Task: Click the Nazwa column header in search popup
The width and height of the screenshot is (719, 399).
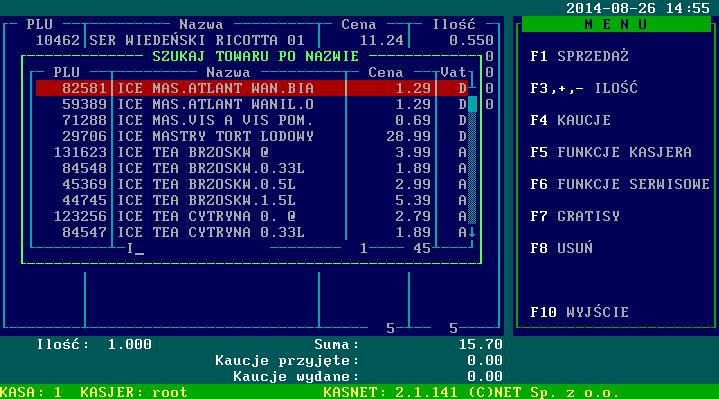Action: 228,72
